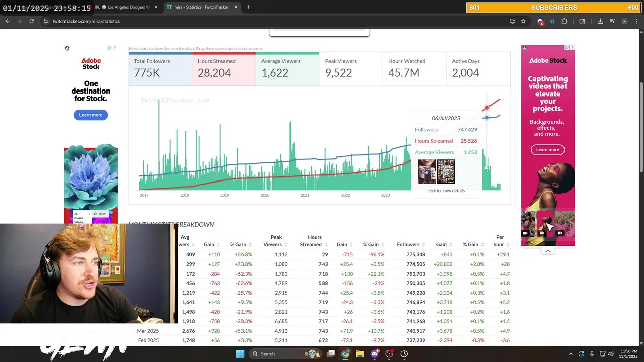Reload the TwitchTracker page
Image resolution: width=644 pixels, height=362 pixels.
(x=31, y=21)
